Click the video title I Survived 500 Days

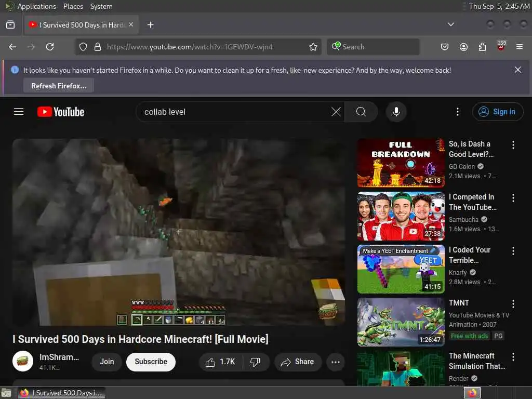tap(140, 339)
